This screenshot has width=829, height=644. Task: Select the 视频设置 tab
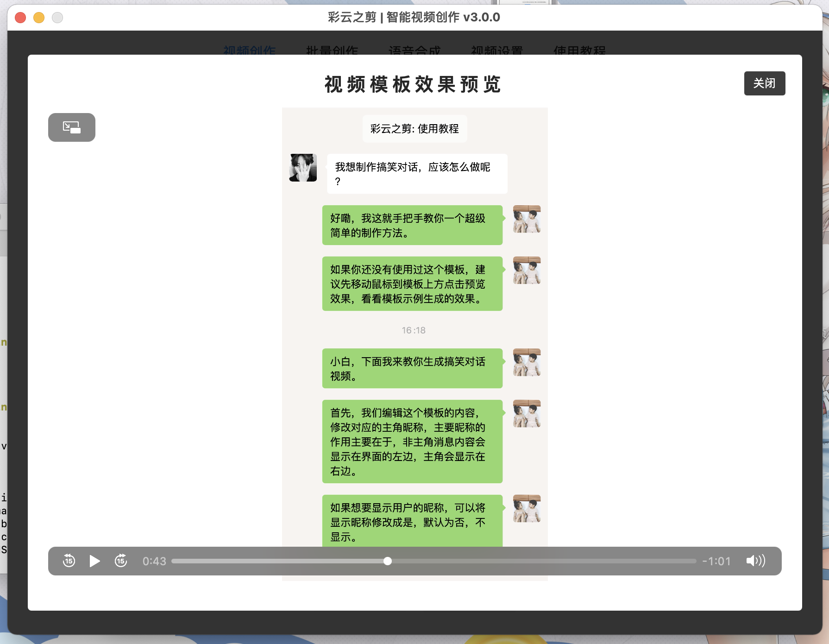(497, 50)
